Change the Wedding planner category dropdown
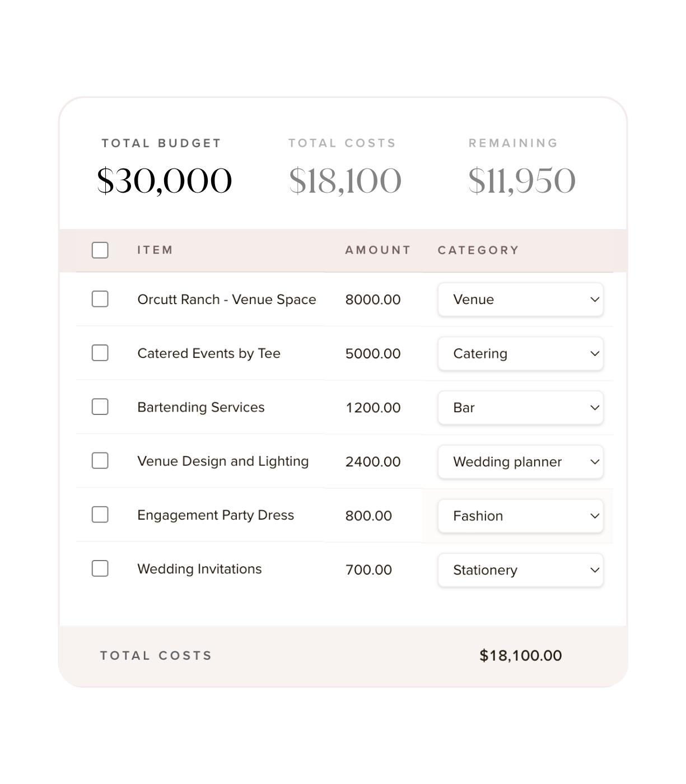Image resolution: width=686 pixels, height=784 pixels. [520, 461]
